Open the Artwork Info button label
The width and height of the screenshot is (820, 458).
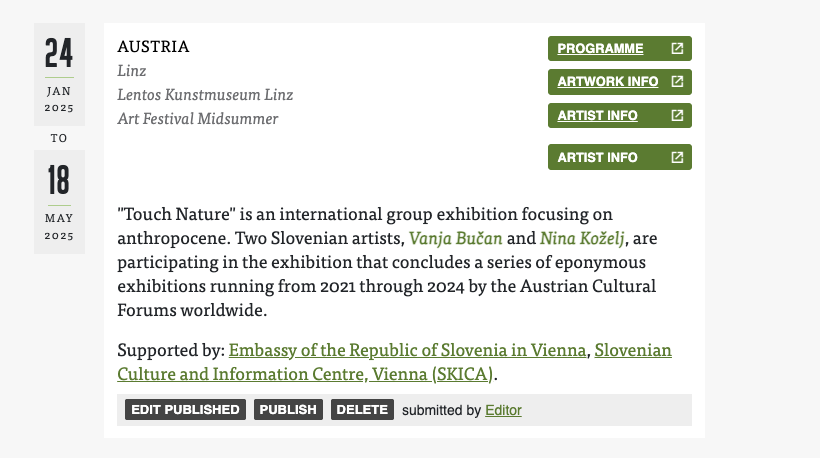click(607, 82)
